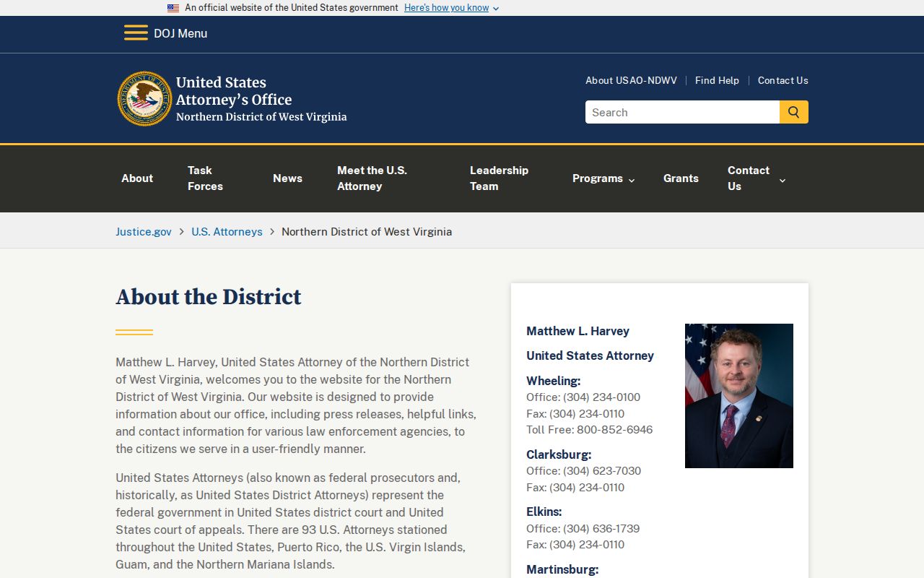
Task: Open Meet the U.S. Attorney page
Action: click(x=372, y=178)
